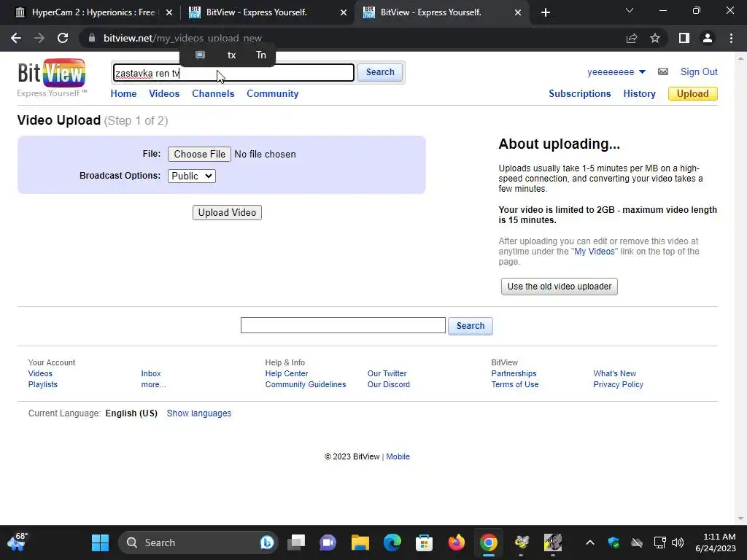This screenshot has height=560, width=747.
Task: Close the HyperCam 2 tab
Action: click(x=169, y=12)
